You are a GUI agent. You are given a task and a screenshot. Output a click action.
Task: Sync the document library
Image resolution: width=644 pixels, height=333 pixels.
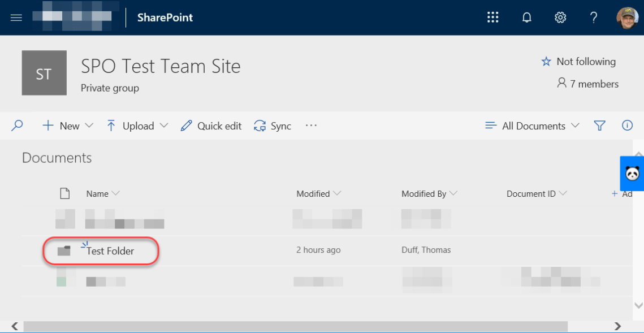(x=272, y=126)
